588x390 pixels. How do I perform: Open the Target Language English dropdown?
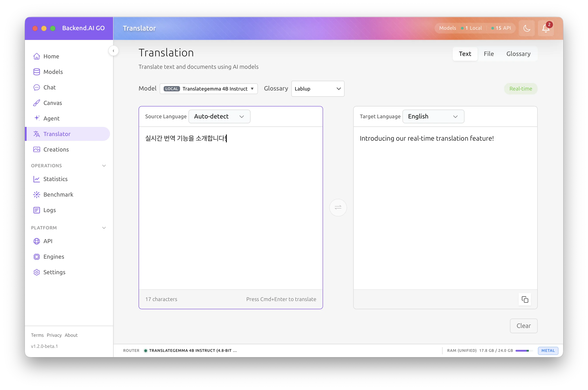tap(433, 116)
